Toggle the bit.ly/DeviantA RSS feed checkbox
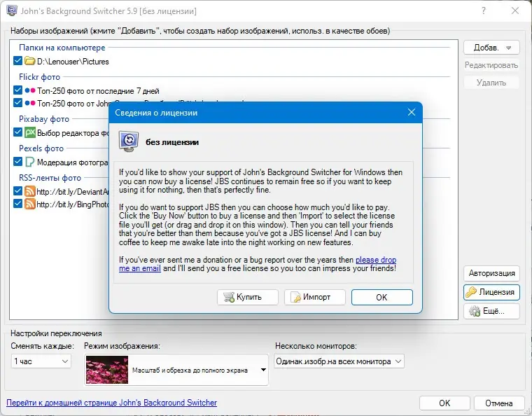Viewport: 532px width, 416px height. [17, 191]
